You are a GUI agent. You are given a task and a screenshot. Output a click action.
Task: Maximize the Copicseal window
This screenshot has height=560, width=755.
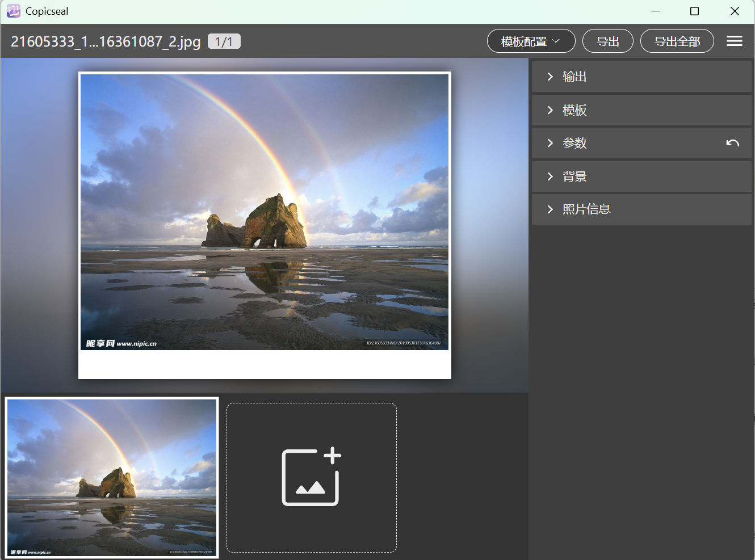point(694,11)
